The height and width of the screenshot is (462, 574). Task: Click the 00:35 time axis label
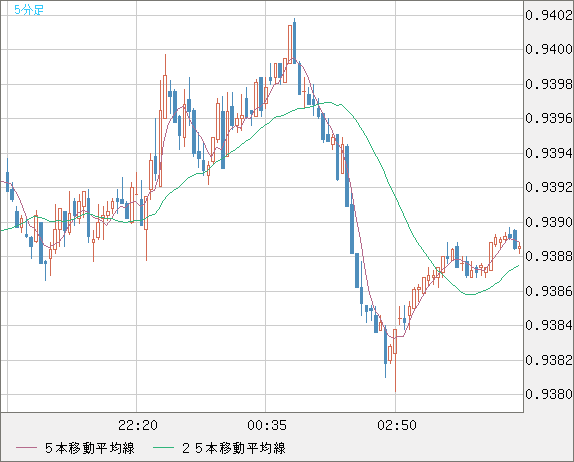click(267, 425)
